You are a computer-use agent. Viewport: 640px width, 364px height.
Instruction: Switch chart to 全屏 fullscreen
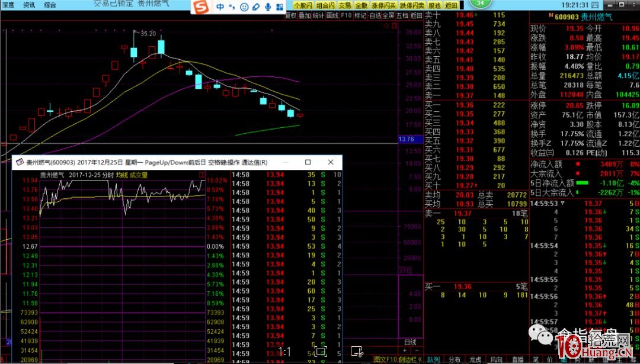point(389,15)
